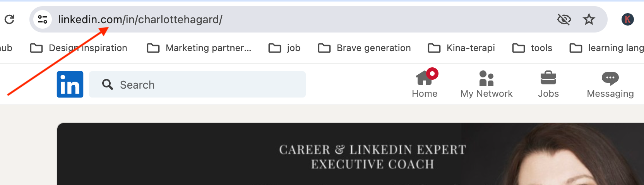Expand the Kina-terapi bookmark folder
This screenshot has width=644, height=185.
tap(461, 48)
